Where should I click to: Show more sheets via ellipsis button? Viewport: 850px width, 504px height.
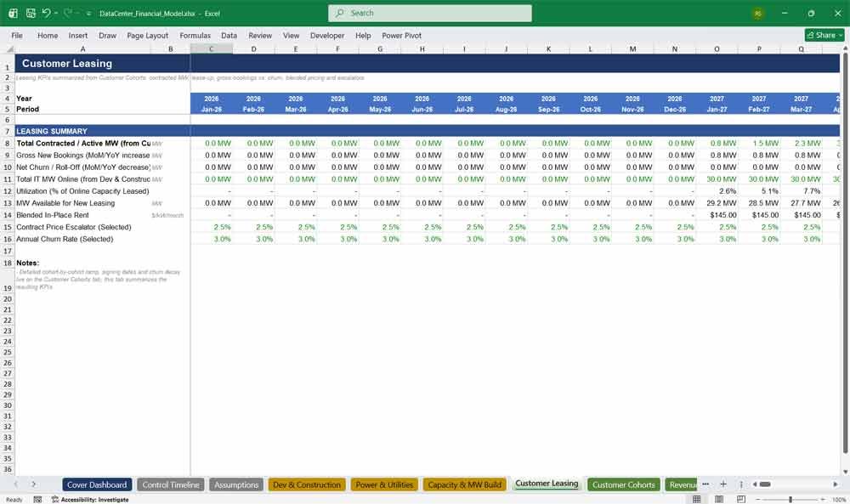(705, 484)
